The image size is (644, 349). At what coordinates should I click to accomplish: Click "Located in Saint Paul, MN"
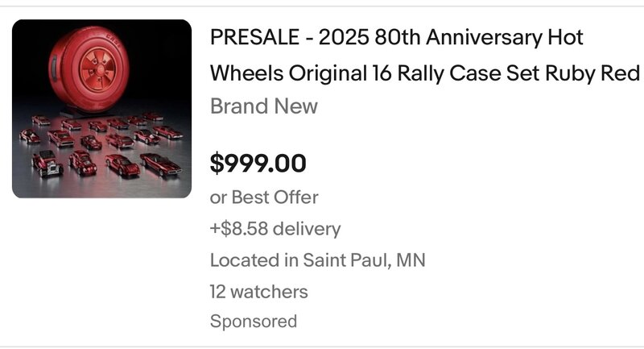point(317,260)
